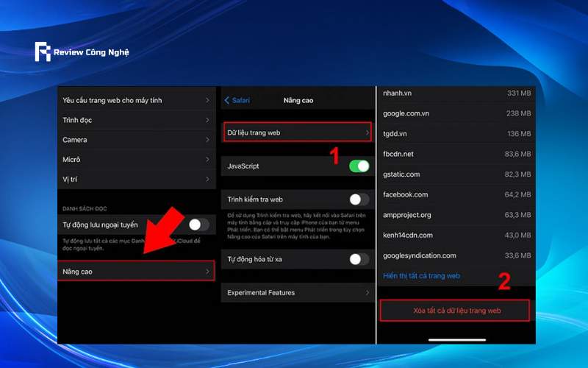Select the tgdd.vn website entry
This screenshot has width=588, height=368.
(456, 134)
